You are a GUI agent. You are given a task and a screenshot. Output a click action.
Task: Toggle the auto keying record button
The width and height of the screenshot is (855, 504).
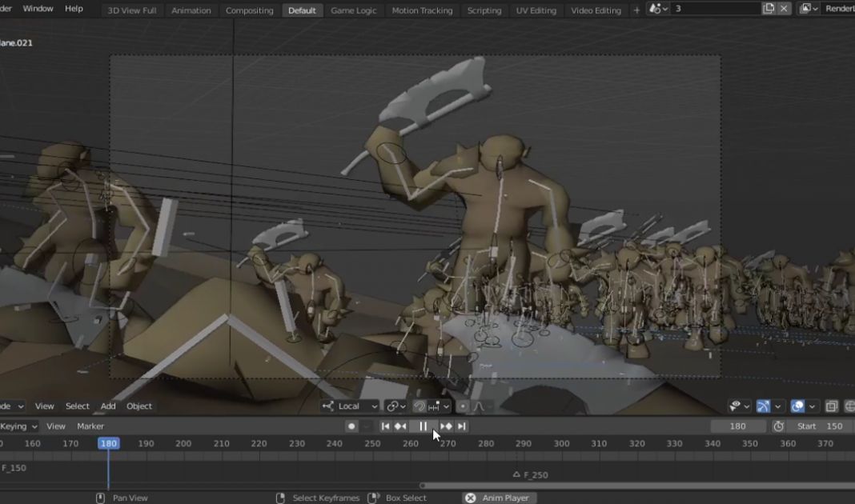351,426
